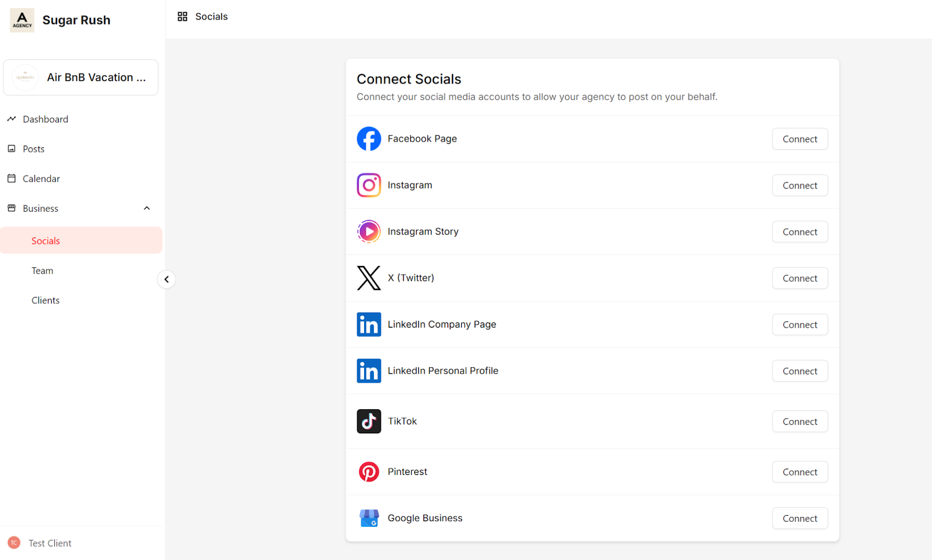Collapse the sidebar with the arrow button
932x560 pixels.
167,279
